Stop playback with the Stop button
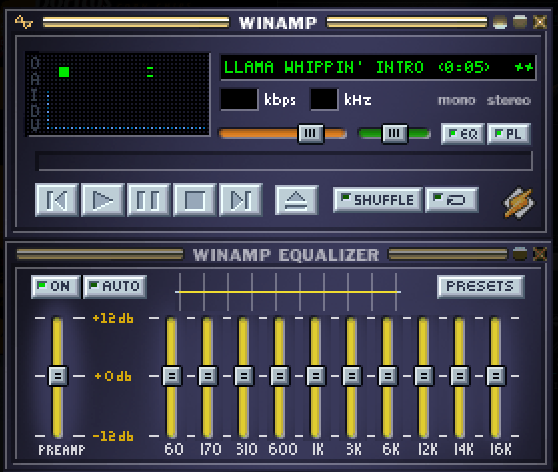 click(194, 200)
